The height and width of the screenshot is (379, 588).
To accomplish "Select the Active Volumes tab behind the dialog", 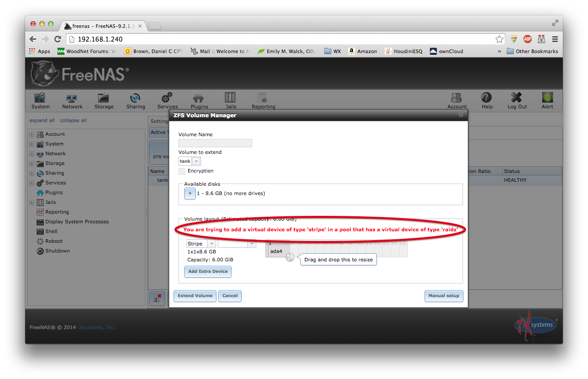I will tap(158, 132).
